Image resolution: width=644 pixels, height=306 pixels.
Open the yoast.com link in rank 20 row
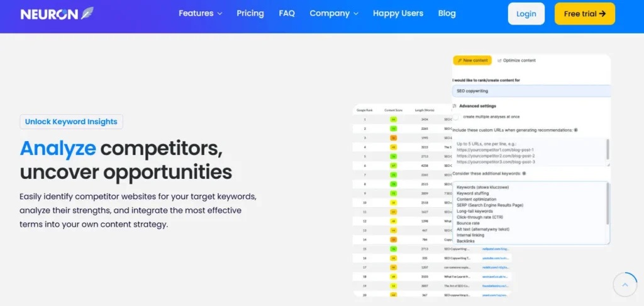496,295
